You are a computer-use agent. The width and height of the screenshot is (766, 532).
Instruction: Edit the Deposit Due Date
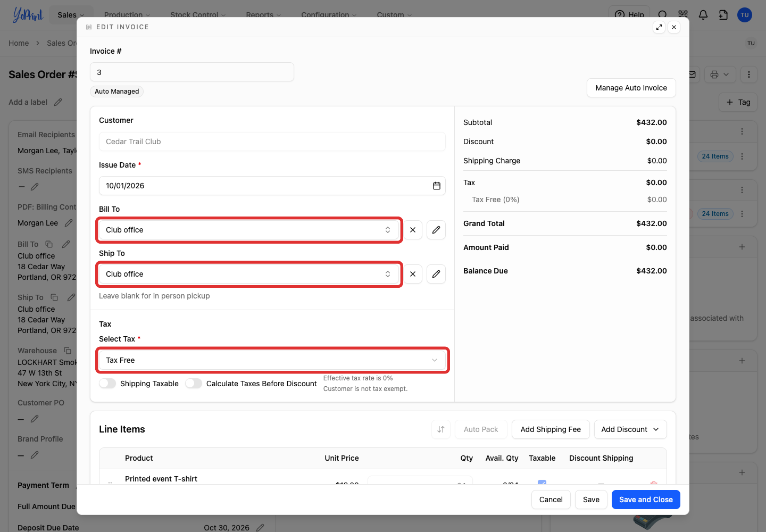pos(260,528)
